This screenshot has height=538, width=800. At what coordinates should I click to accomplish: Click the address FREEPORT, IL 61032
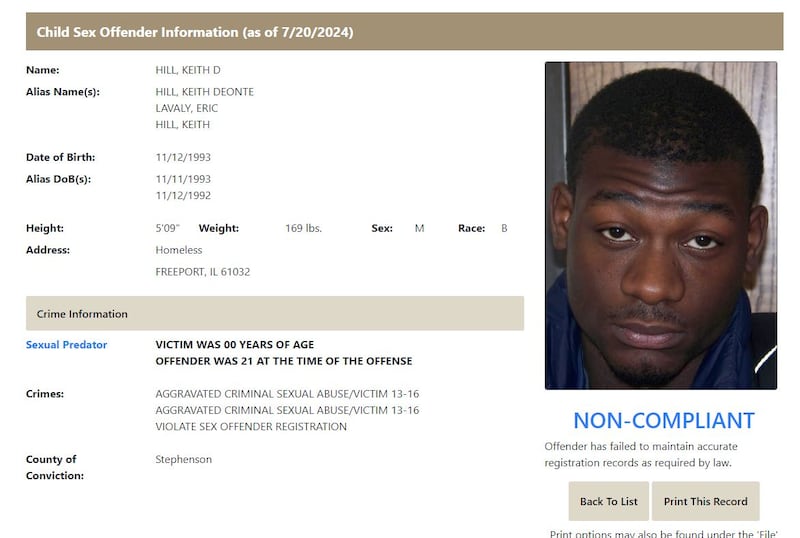coord(203,272)
